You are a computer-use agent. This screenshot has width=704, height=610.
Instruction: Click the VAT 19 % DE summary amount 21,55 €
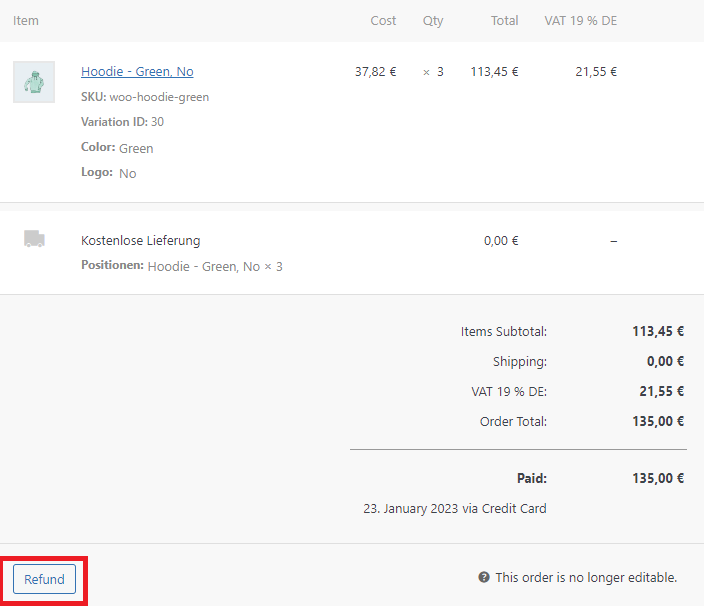click(662, 391)
